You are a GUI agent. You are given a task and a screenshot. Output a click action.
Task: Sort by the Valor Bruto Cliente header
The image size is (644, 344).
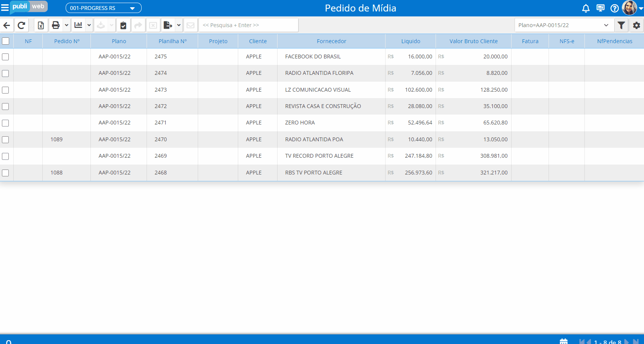coord(473,41)
